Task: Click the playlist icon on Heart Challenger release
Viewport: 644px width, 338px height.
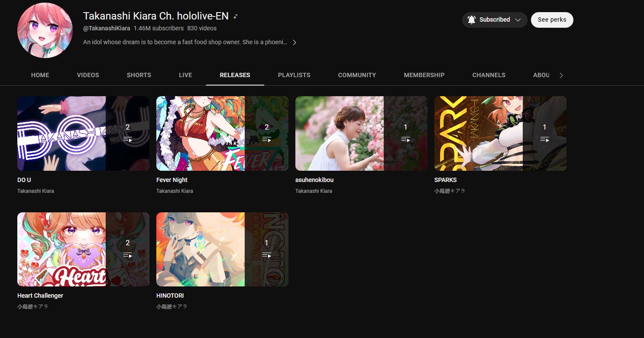Action: point(128,255)
